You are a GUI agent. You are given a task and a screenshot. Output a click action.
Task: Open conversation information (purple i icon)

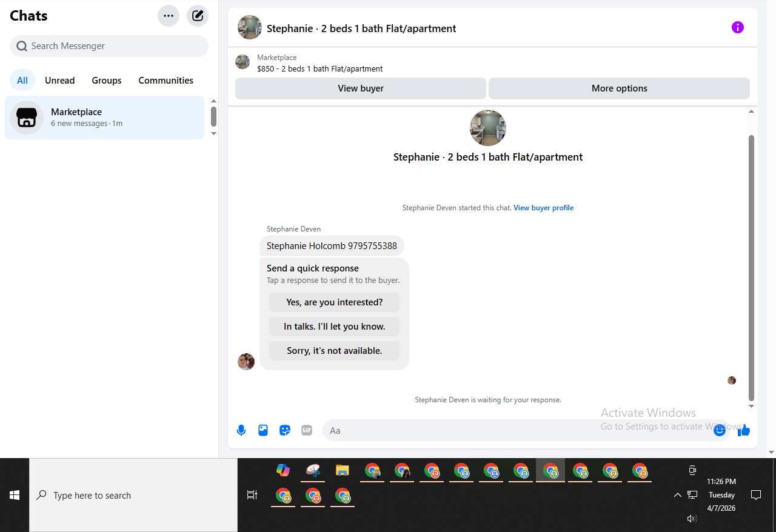[x=738, y=27]
